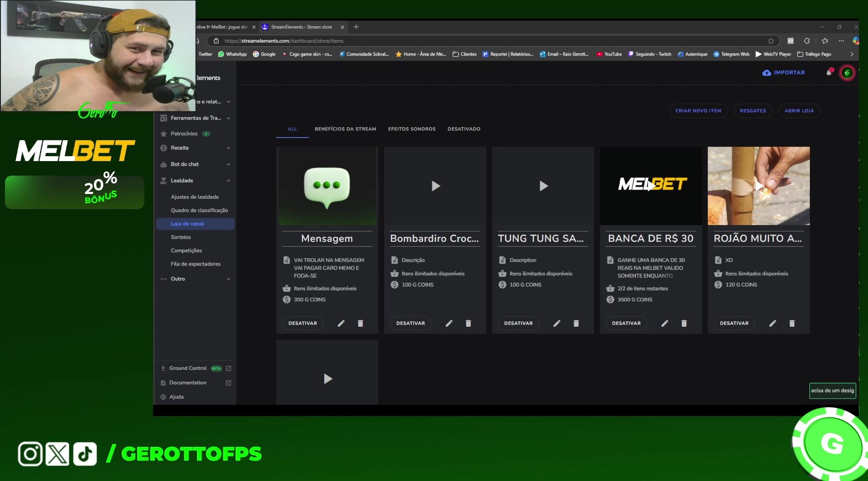
Task: Open the BANCA DE R$ 30 Melbet thumbnail
Action: coord(651,186)
